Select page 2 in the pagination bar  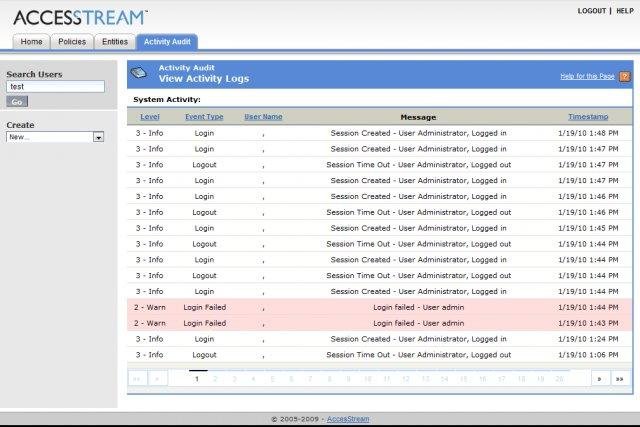216,379
